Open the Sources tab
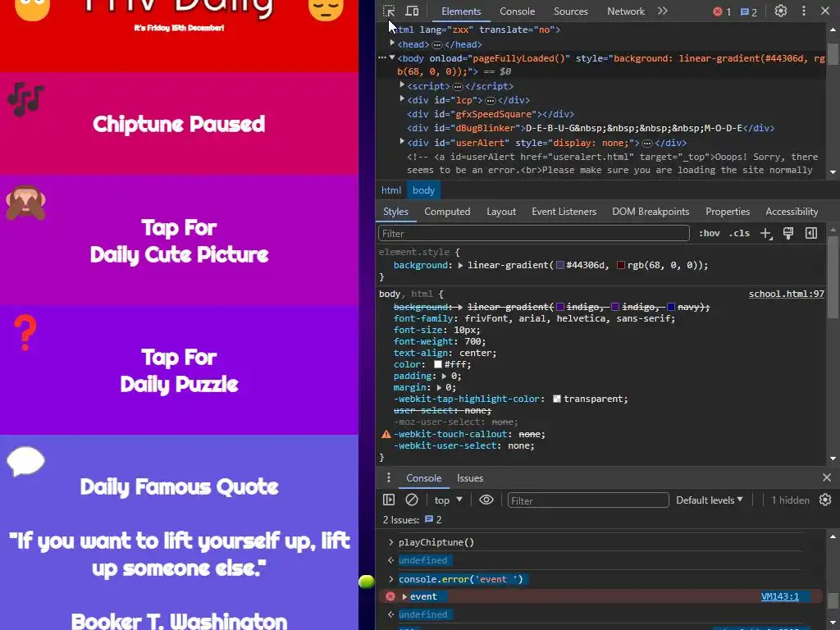This screenshot has width=840, height=630. tap(571, 11)
